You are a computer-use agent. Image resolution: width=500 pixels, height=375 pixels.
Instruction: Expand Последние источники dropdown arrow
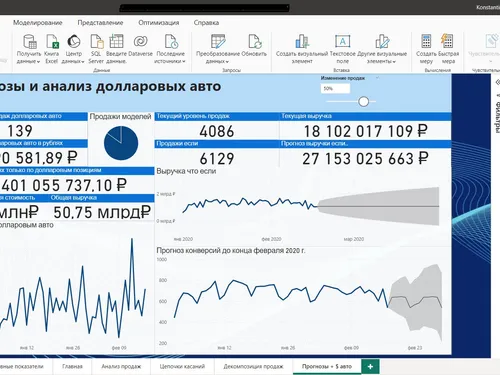point(183,62)
